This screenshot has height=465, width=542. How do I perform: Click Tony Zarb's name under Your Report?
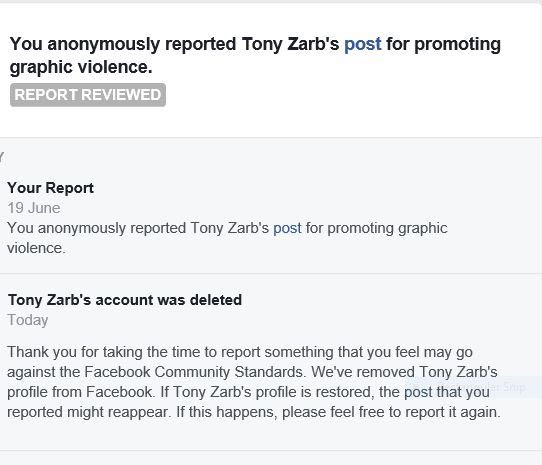[229, 229]
